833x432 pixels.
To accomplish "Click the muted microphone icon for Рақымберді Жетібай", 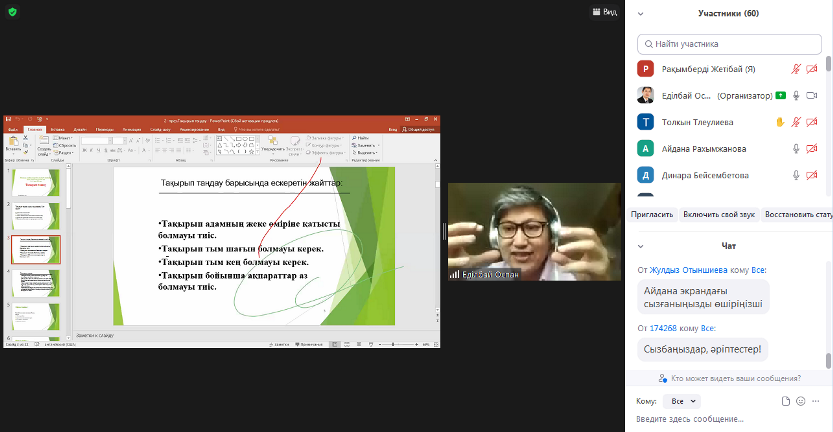I will tap(797, 69).
